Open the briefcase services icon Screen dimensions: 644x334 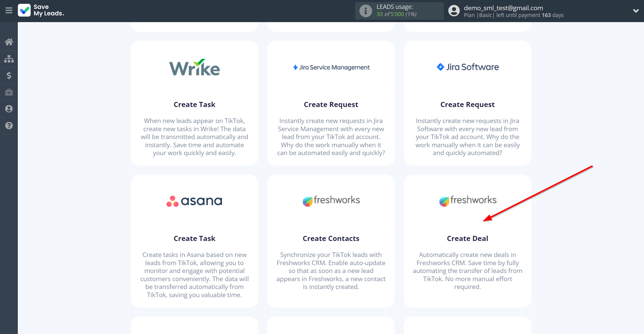point(9,92)
